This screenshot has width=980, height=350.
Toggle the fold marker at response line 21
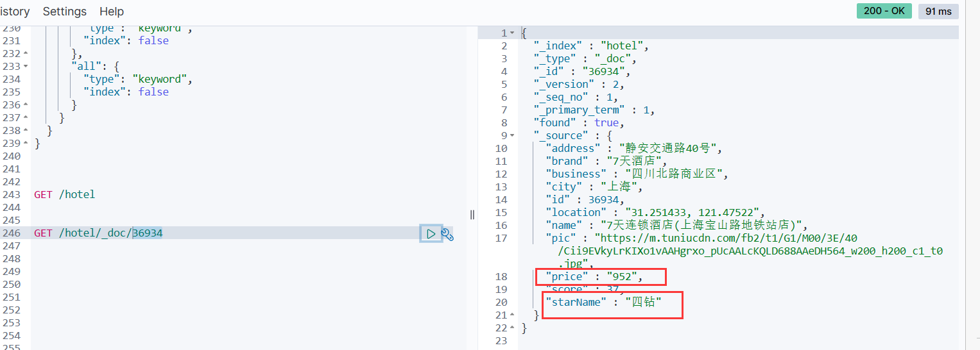click(512, 315)
